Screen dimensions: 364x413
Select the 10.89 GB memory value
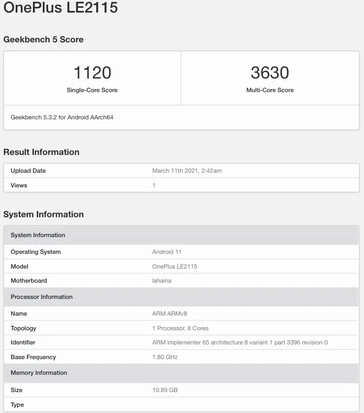click(165, 390)
